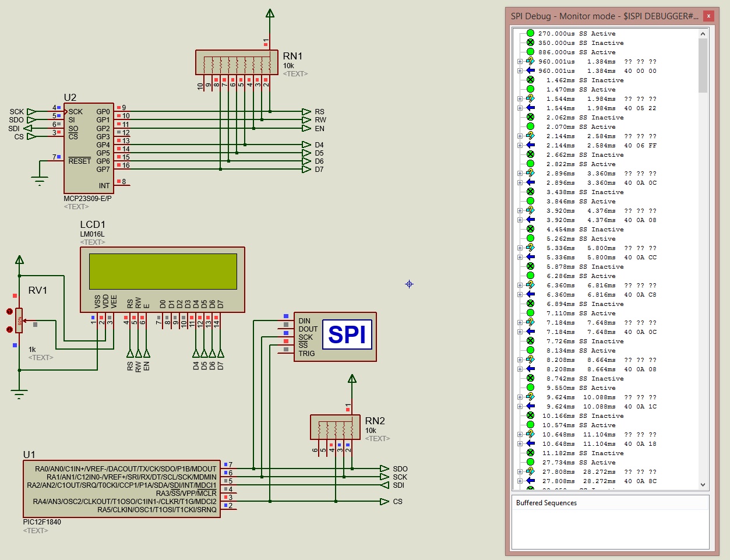This screenshot has width=730, height=560.
Task: Select the MCP23S09 port expander U2
Action: pyautogui.click(x=87, y=146)
